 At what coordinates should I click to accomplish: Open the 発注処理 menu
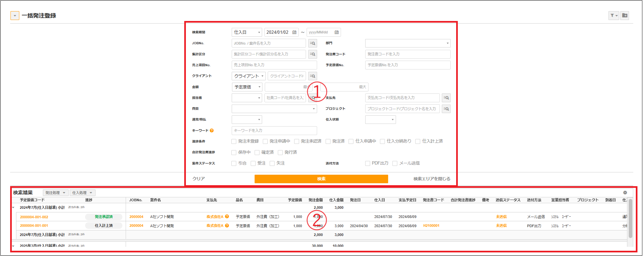tap(55, 193)
